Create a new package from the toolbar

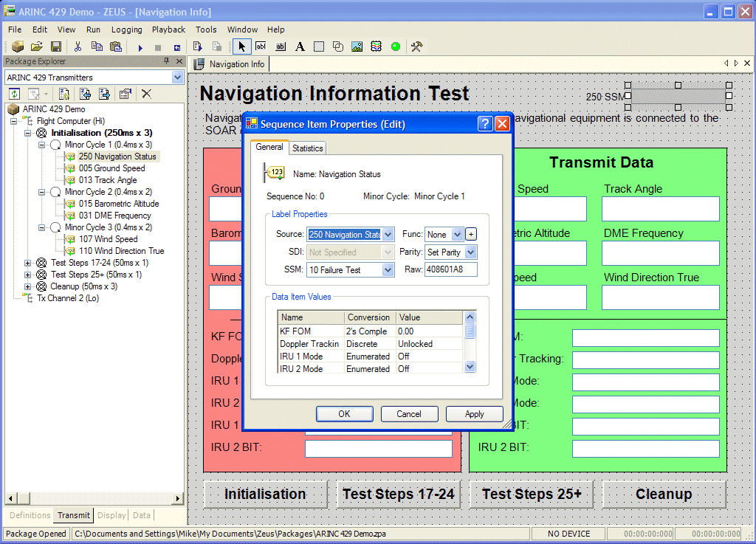[x=18, y=47]
